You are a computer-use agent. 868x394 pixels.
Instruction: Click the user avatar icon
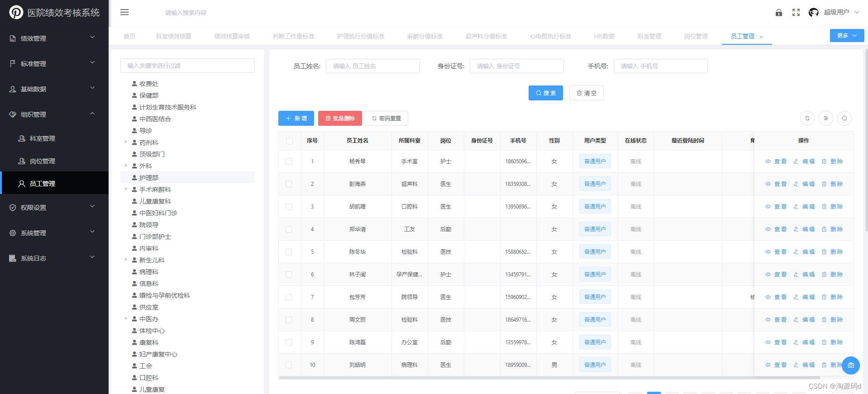click(x=814, y=13)
